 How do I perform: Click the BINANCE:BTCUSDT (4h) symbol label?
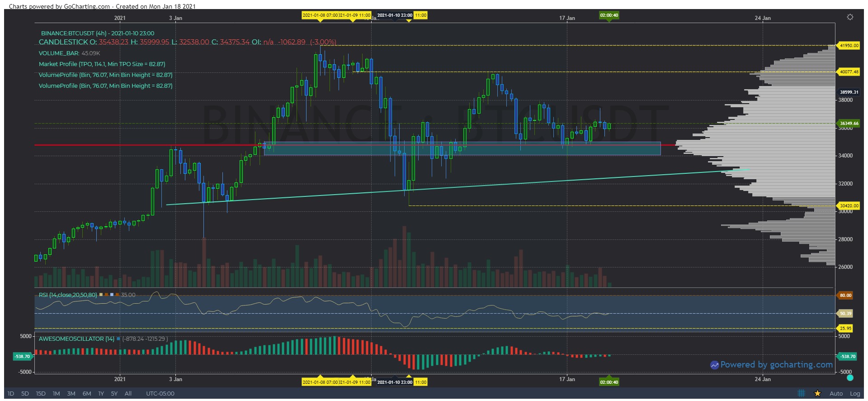pos(97,33)
